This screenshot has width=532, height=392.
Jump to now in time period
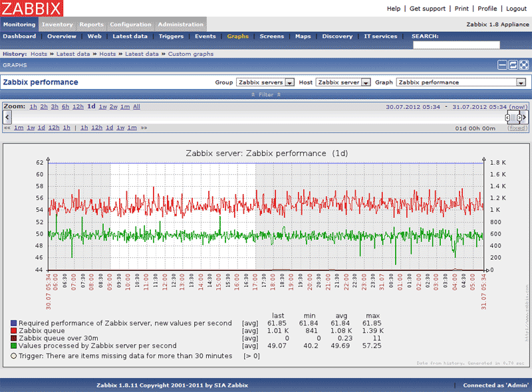[x=518, y=106]
